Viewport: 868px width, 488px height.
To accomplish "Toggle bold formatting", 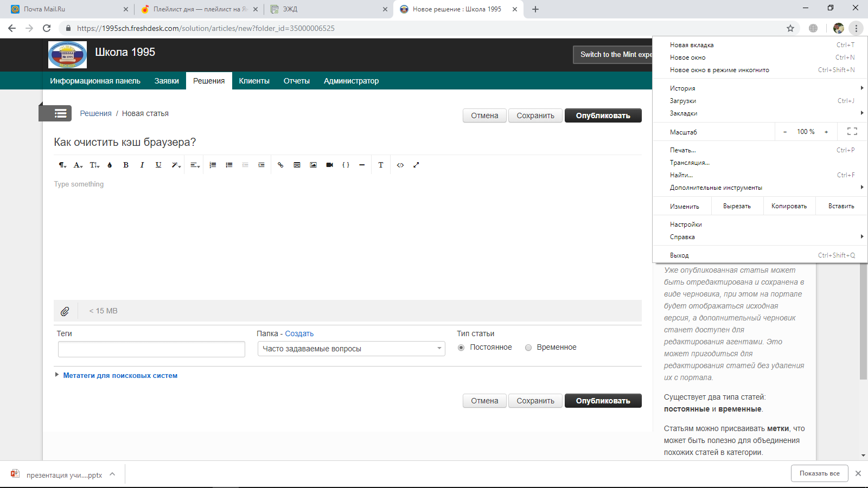I will tap(126, 165).
